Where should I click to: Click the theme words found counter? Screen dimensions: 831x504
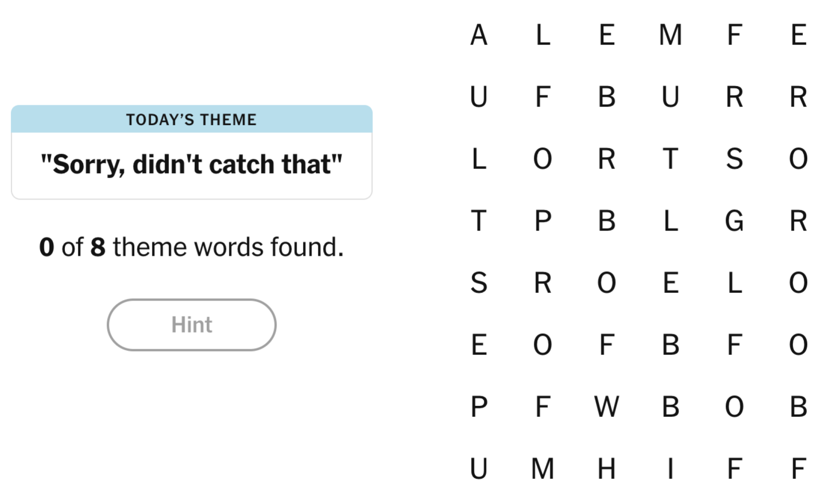[x=192, y=247]
